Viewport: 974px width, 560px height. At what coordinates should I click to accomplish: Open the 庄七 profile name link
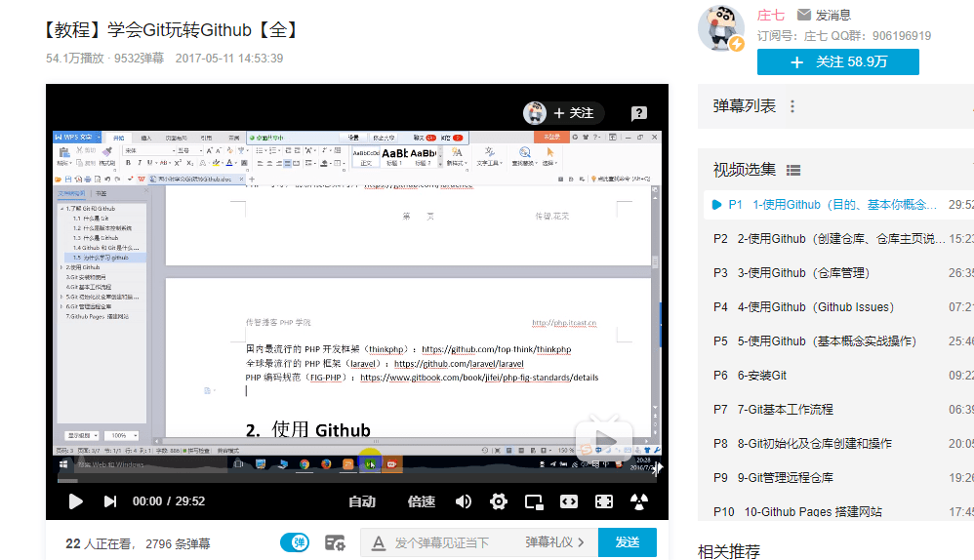coord(771,15)
